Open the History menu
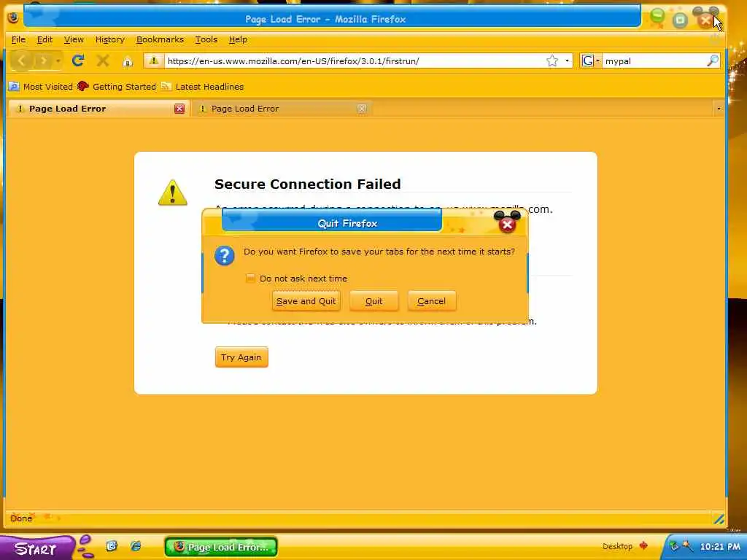Image resolution: width=747 pixels, height=560 pixels. 110,39
